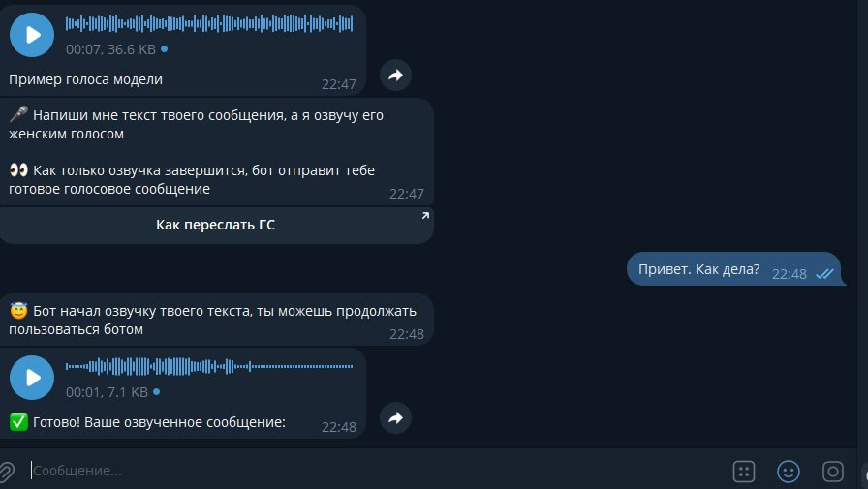Viewport: 868px width, 489px height.
Task: Click the square camera icon near the message field
Action: 832,472
